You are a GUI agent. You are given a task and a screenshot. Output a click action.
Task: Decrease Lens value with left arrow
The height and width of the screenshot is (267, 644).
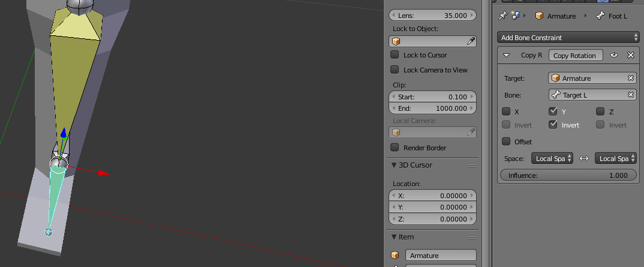tap(393, 16)
